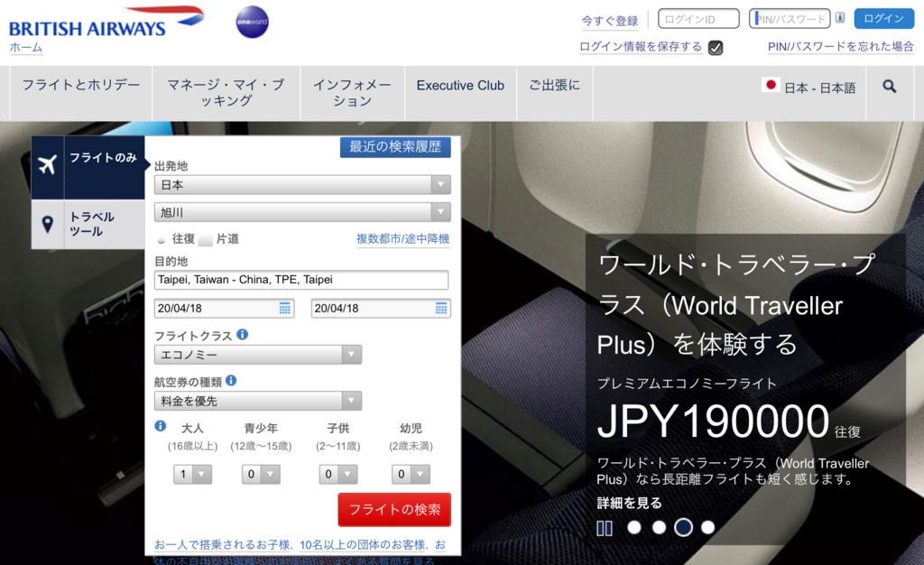The image size is (924, 565).
Task: Click the 今すぐ登録 link
Action: 610,21
